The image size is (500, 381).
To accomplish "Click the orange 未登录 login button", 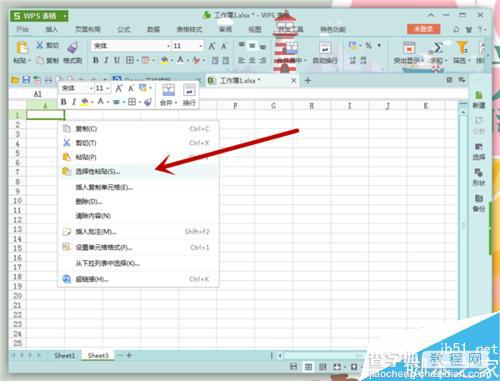I will 423,29.
